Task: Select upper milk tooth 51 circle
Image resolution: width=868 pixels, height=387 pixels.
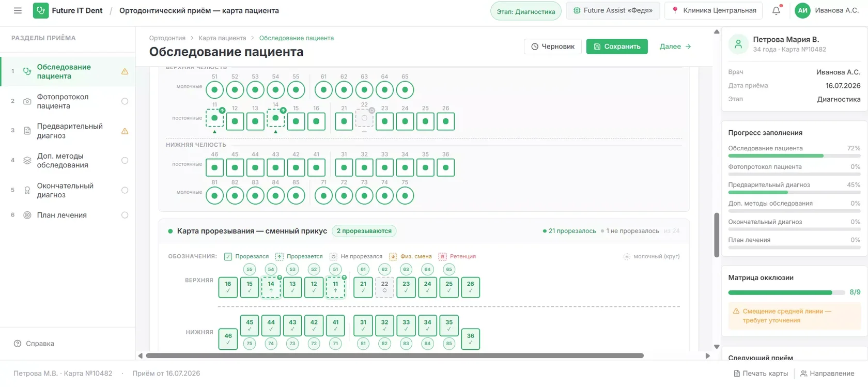Action: [214, 90]
